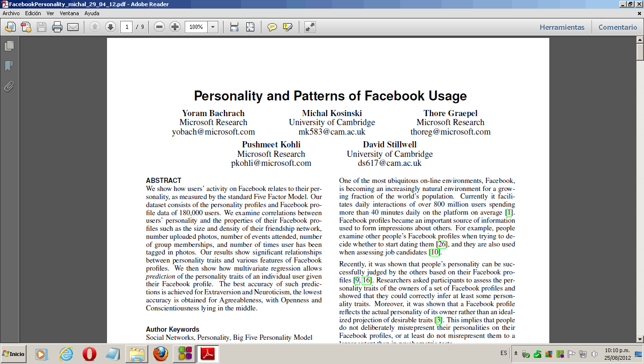
Task: Show Attachments paperclip panel in sidebar
Action: click(9, 86)
